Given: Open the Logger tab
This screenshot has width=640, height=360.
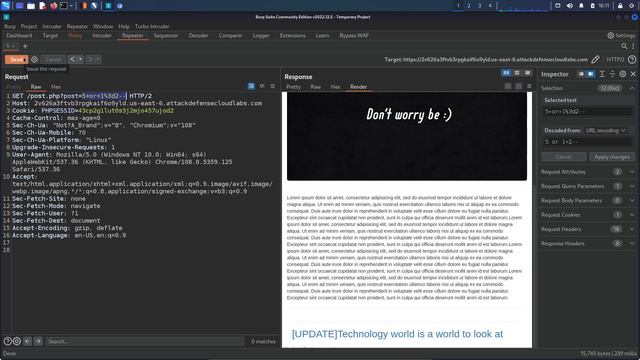Looking at the screenshot, I should [260, 36].
